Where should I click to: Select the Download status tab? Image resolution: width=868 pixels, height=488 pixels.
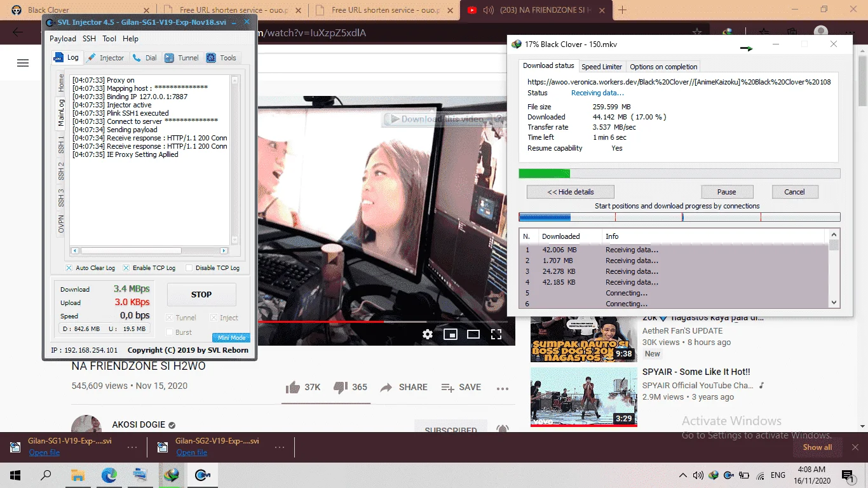[x=548, y=65]
